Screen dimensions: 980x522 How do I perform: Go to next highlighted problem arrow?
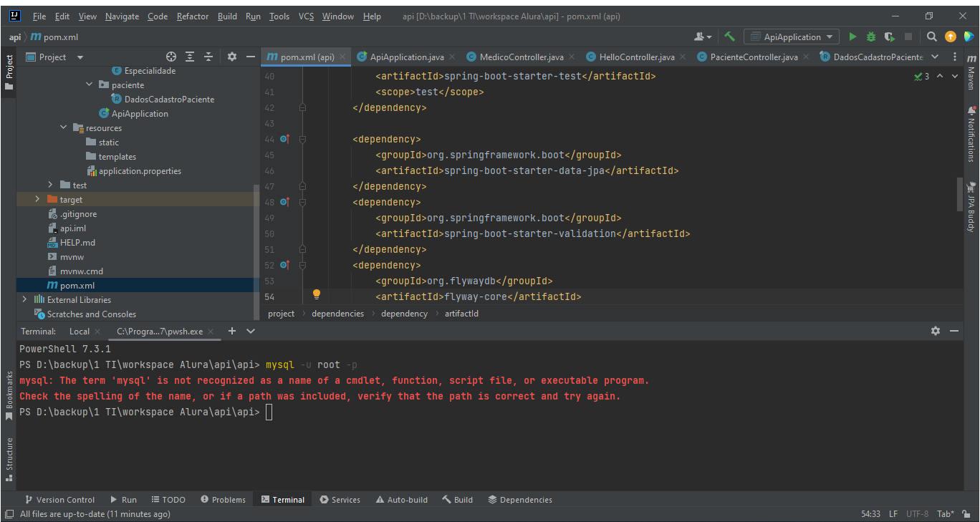955,76
